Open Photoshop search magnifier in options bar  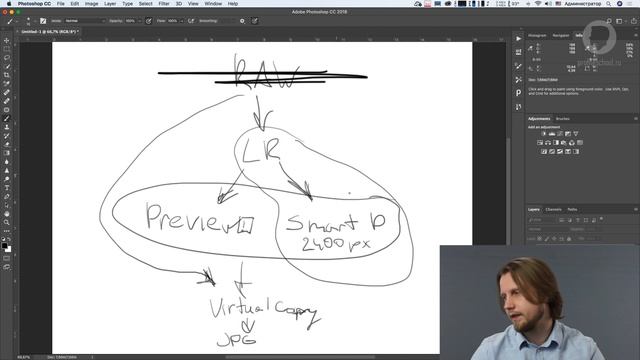[609, 21]
